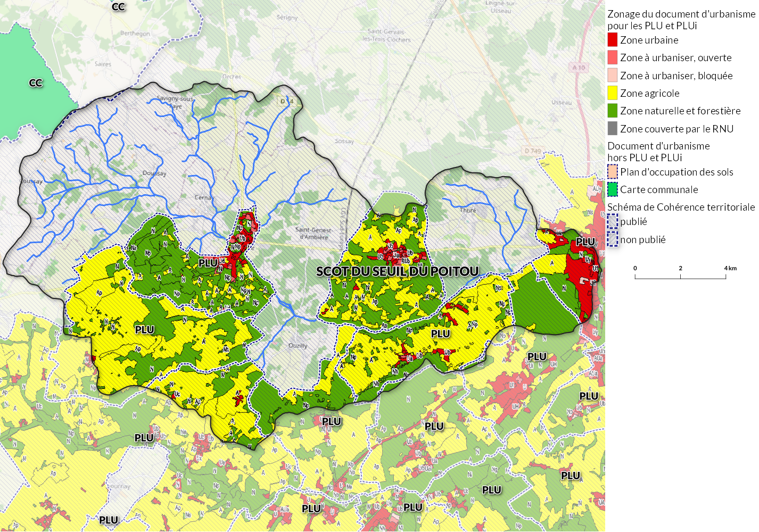Select the 'Doussay' town label
Viewport: 759px width, 532px height.
(x=154, y=173)
